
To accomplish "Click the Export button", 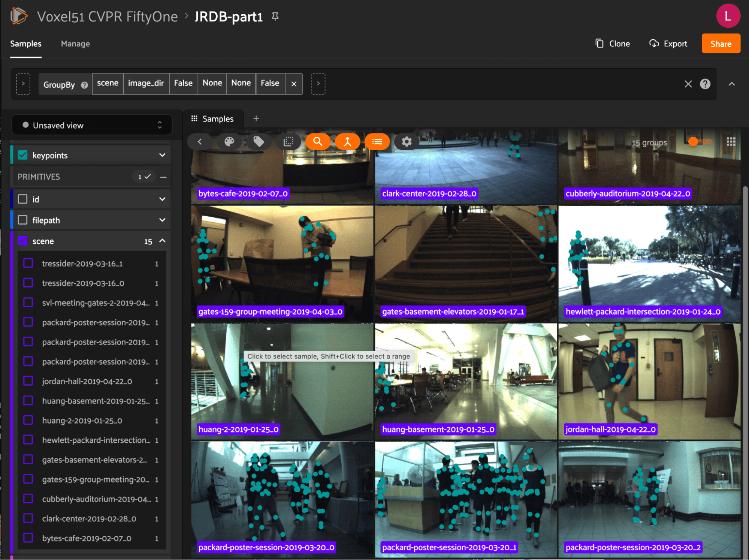I will coord(668,44).
